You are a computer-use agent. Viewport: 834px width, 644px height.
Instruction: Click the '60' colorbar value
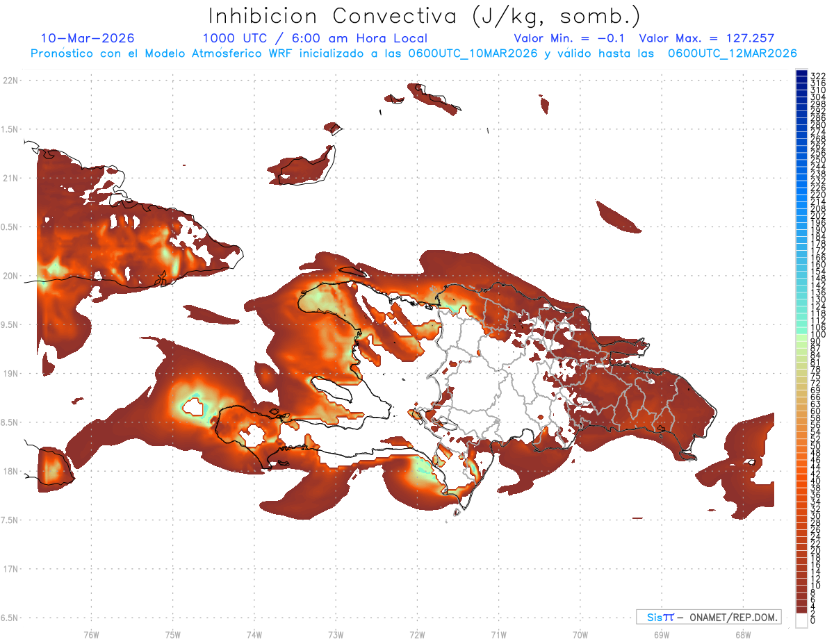[x=815, y=411]
